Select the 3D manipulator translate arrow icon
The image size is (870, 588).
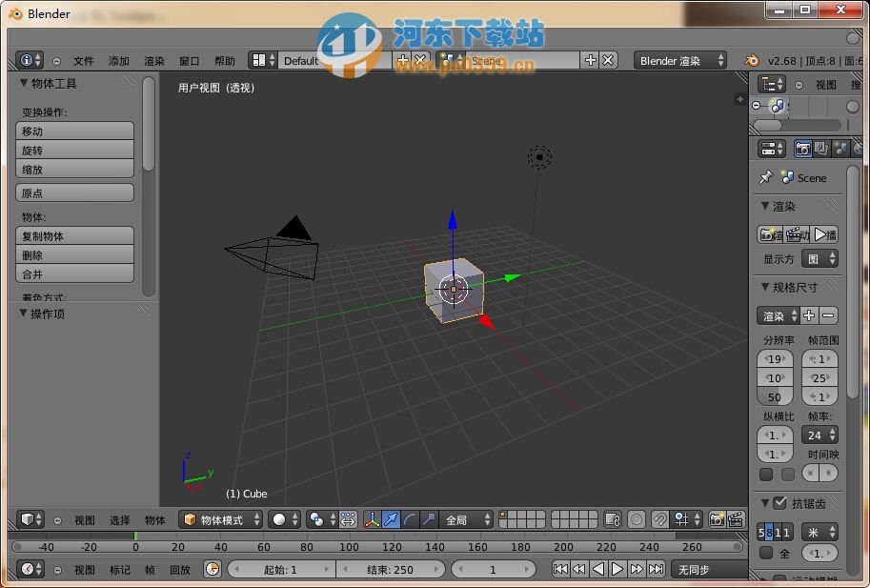391,519
